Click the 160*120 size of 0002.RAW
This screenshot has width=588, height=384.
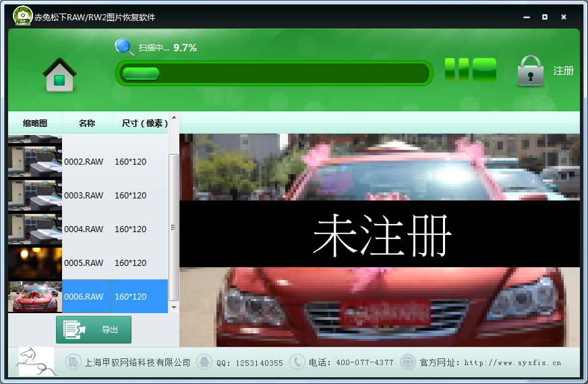click(131, 161)
